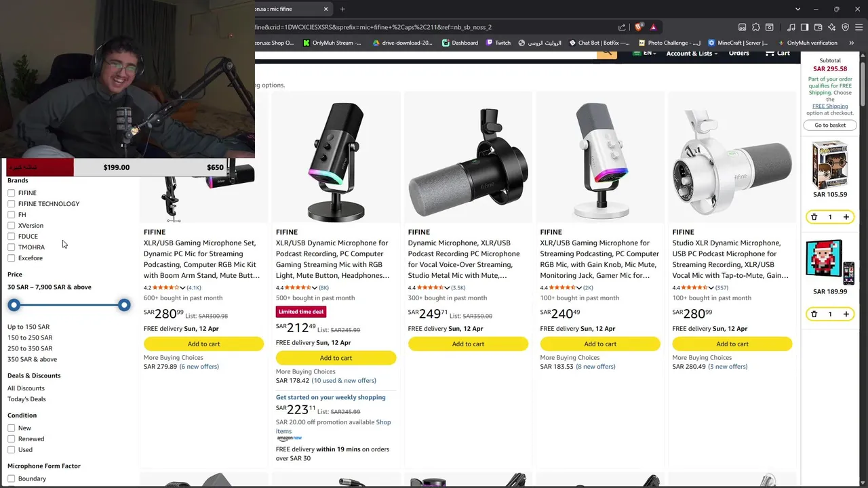
Task: Delete the Harry Potter Funko from cart
Action: [x=814, y=217]
